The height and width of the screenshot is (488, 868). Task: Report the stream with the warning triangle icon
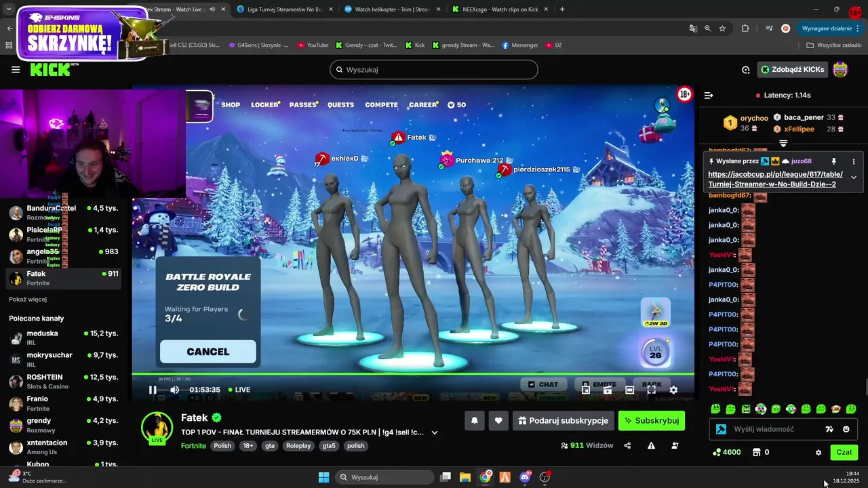coord(651,445)
